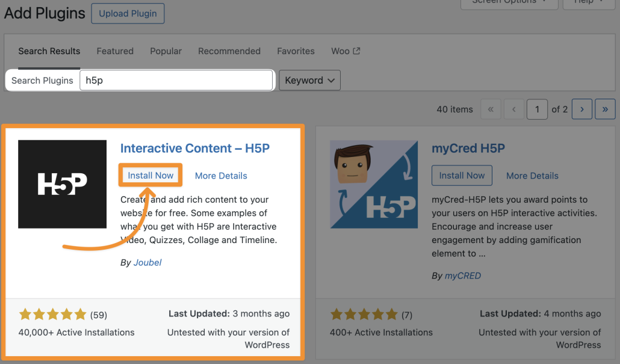Screen dimensions: 620x364
Task: Switch to the Featured tab
Action: tap(115, 51)
